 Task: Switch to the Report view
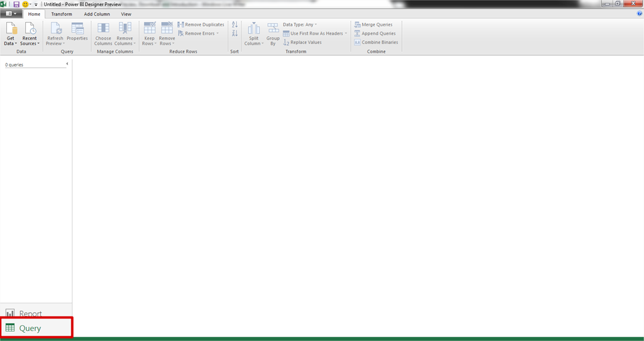point(24,313)
